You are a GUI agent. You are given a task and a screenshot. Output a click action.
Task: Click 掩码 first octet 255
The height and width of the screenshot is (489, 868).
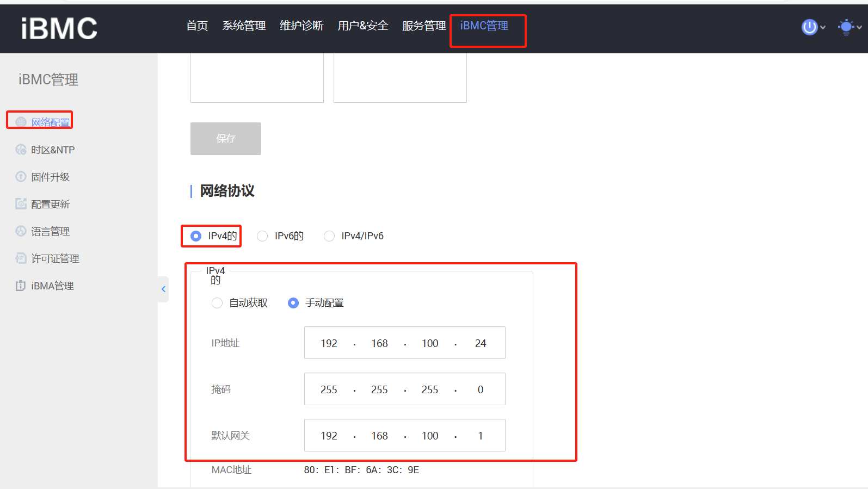pos(329,389)
